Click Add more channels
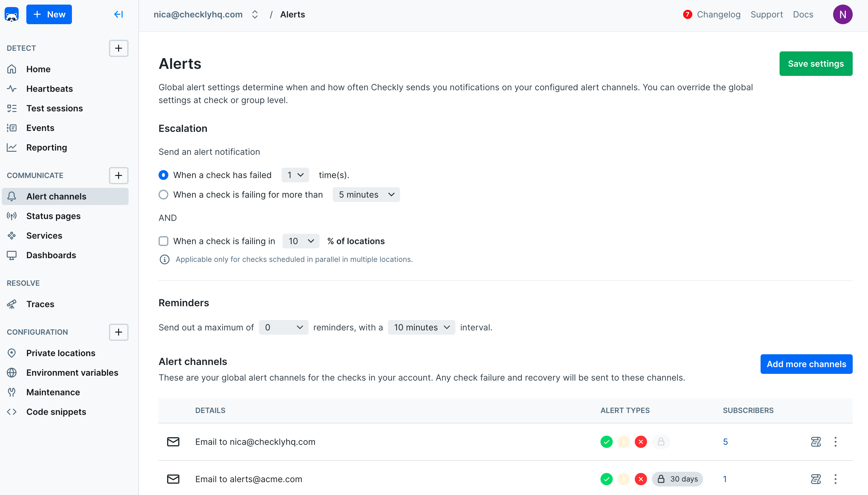This screenshot has width=868, height=495. (x=806, y=364)
